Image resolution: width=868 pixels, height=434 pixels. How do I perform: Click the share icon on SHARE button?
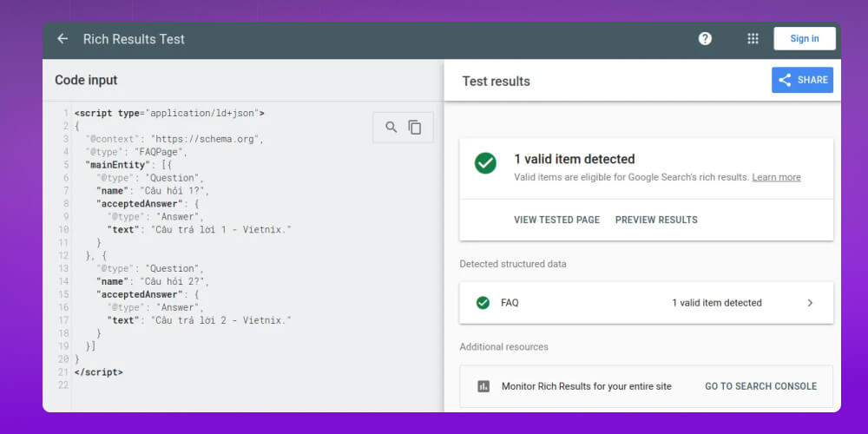click(x=785, y=80)
